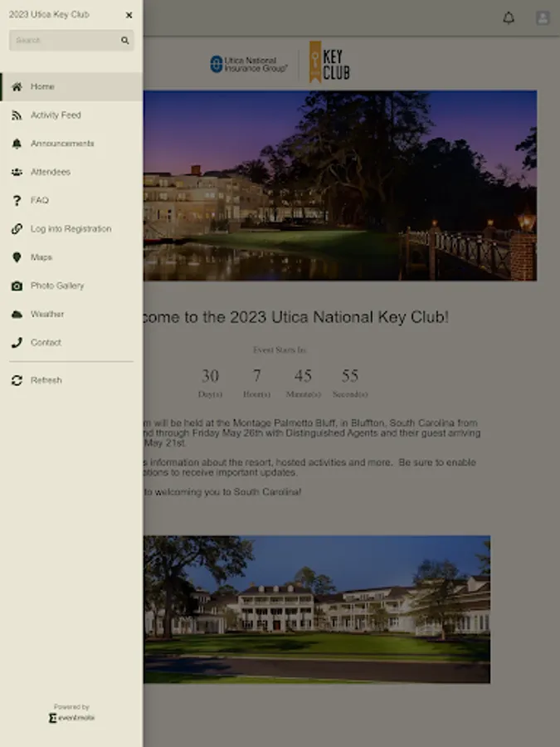Open the user profile icon
Screen dimensions: 560x747
tap(543, 18)
